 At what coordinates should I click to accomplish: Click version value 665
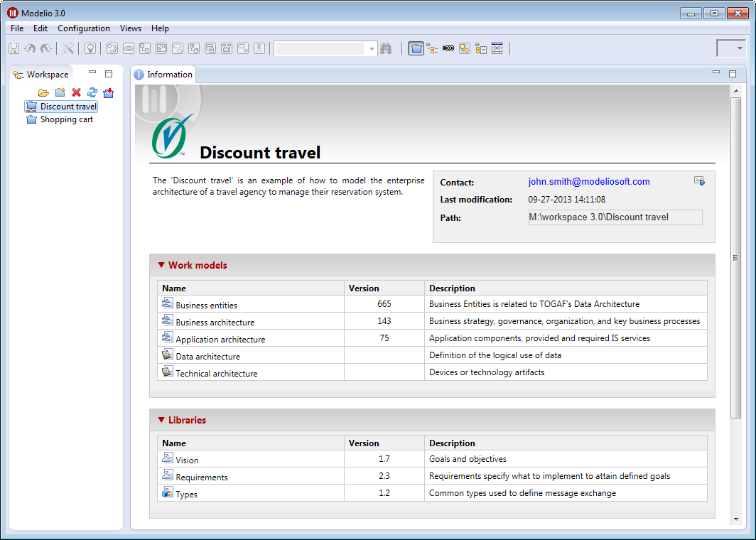point(384,304)
